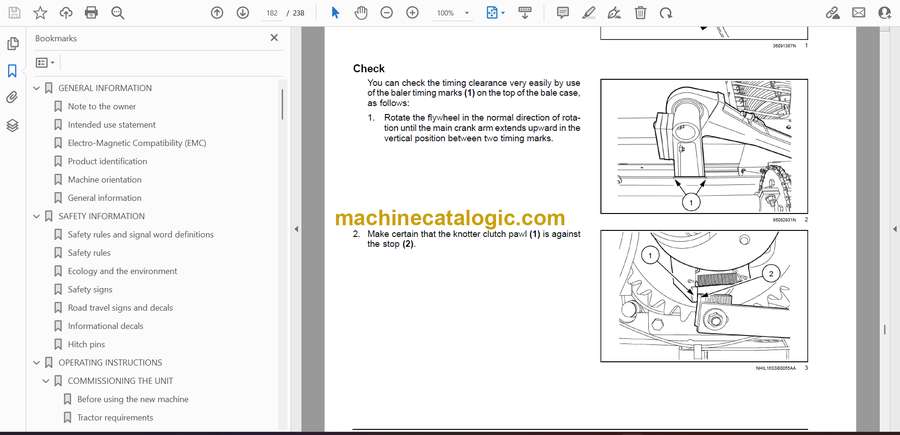Toggle the Page Thumbnails panel icon
The height and width of the screenshot is (435, 900).
click(x=12, y=44)
